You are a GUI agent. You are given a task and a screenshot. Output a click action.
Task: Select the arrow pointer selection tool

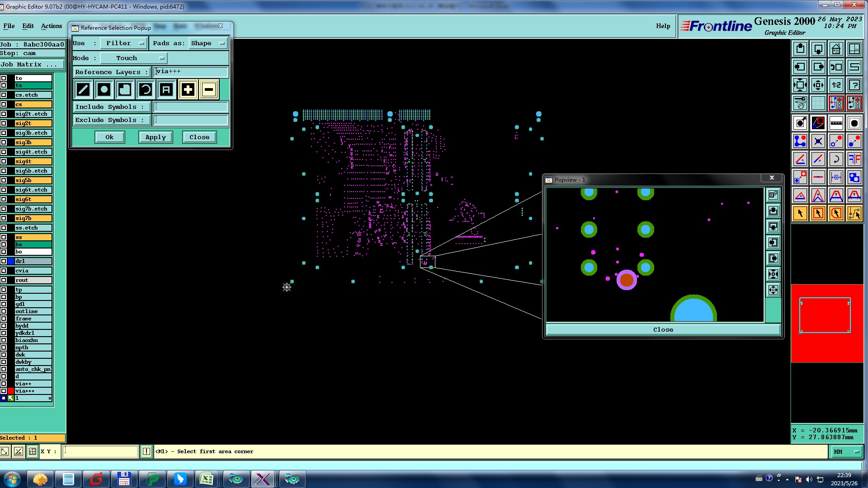pos(800,213)
